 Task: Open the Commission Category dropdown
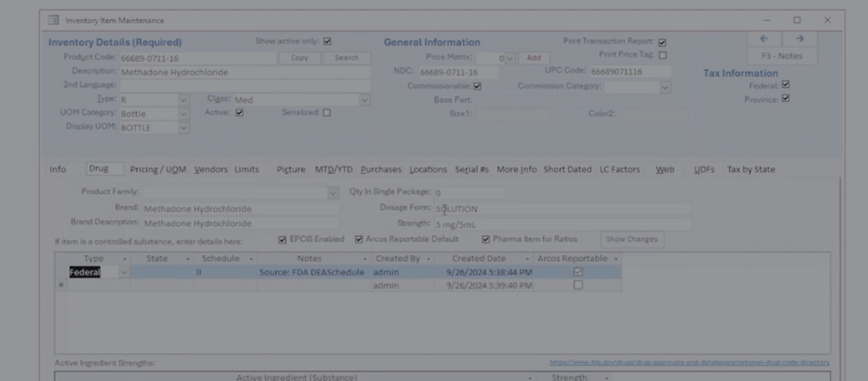pos(665,87)
